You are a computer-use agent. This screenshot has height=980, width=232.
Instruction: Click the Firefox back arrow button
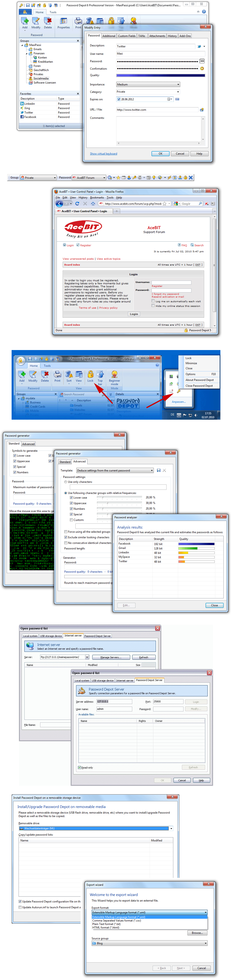pyautogui.click(x=59, y=204)
